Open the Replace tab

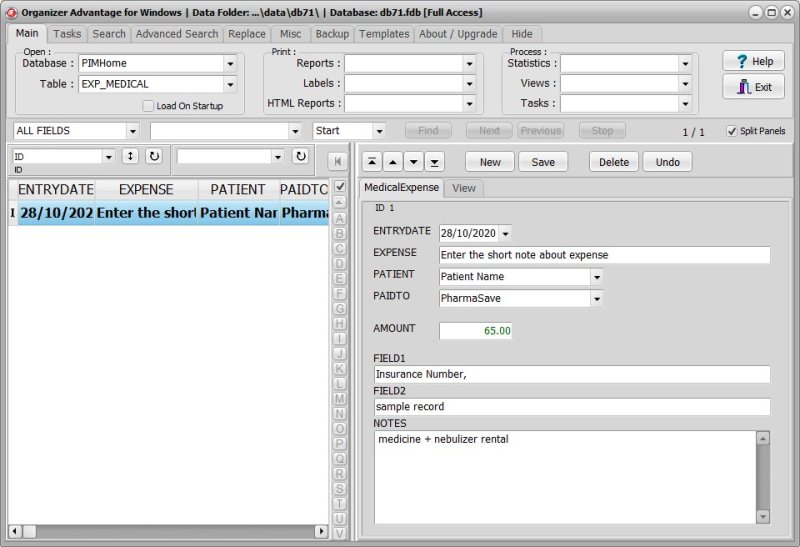(x=246, y=34)
